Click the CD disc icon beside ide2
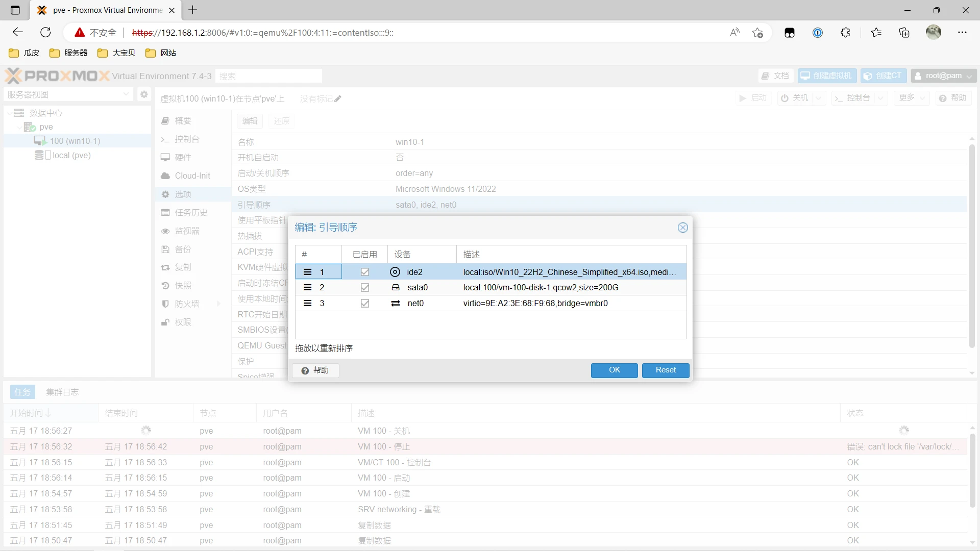980x551 pixels. pyautogui.click(x=395, y=272)
